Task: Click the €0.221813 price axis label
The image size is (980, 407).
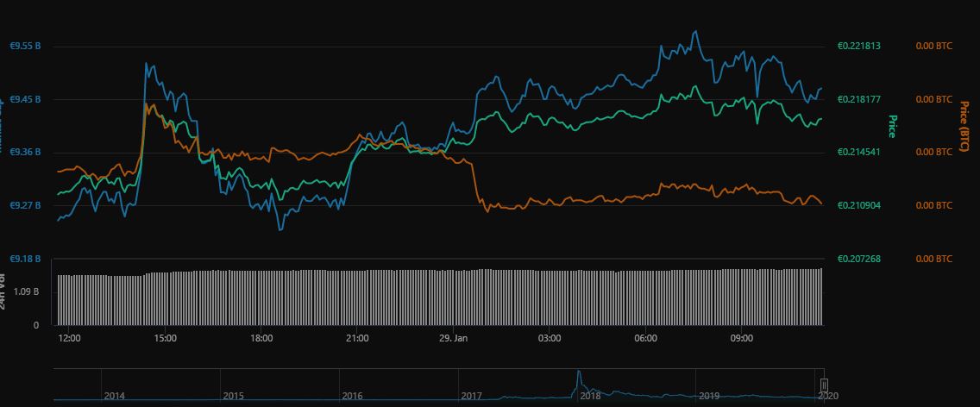Action: tap(858, 47)
